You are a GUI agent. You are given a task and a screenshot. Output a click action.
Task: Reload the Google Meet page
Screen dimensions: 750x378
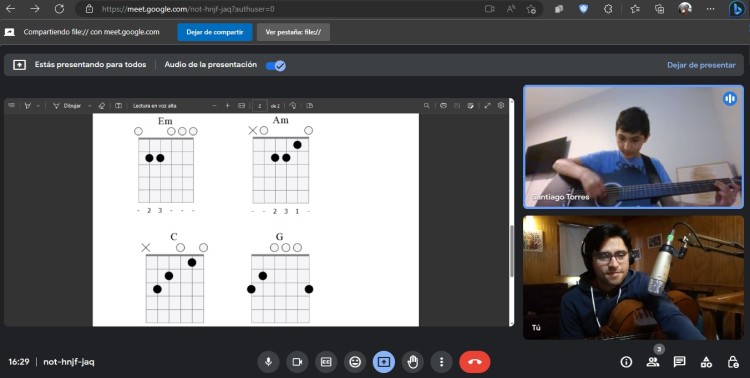[x=59, y=9]
